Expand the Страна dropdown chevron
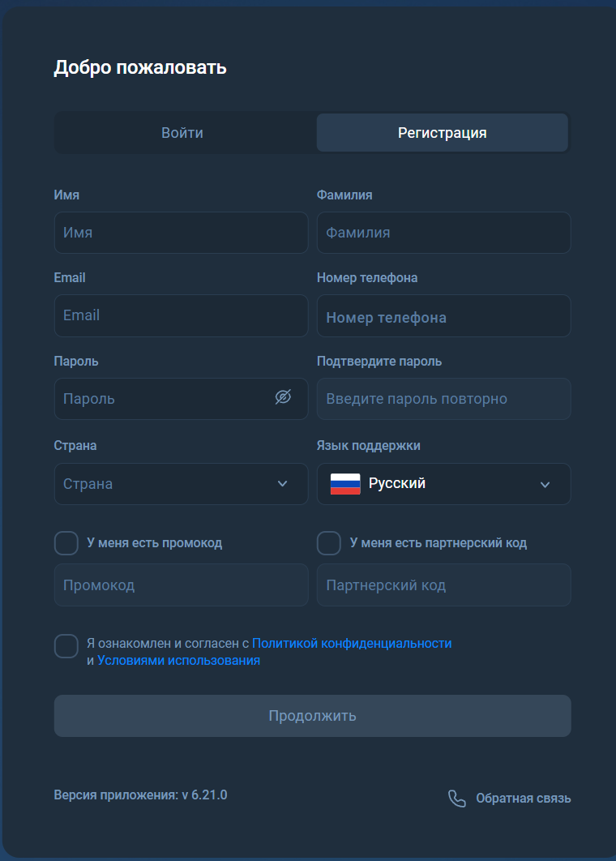The width and height of the screenshot is (616, 861). [x=282, y=484]
